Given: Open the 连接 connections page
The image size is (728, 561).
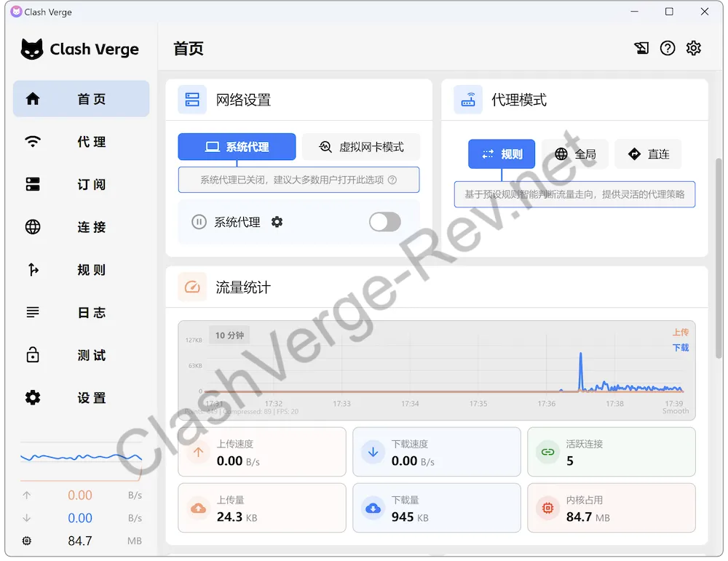Looking at the screenshot, I should coord(82,227).
